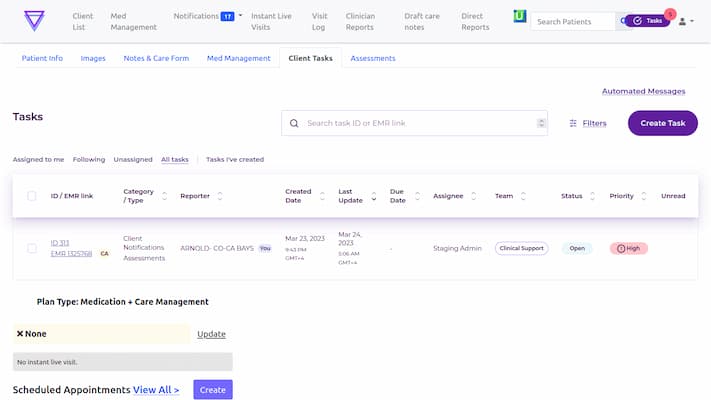Select the Client Tasks tab
The image size is (711, 400).
[311, 59]
